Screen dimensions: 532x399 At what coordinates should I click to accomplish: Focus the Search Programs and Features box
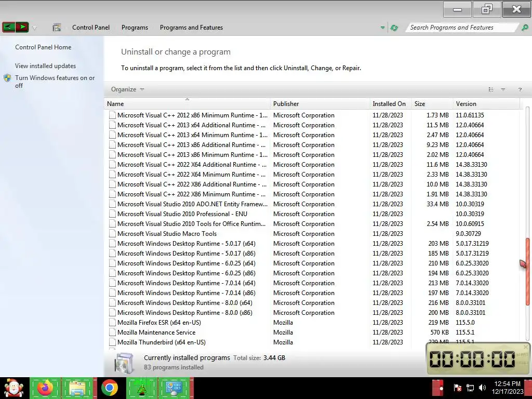[461, 28]
